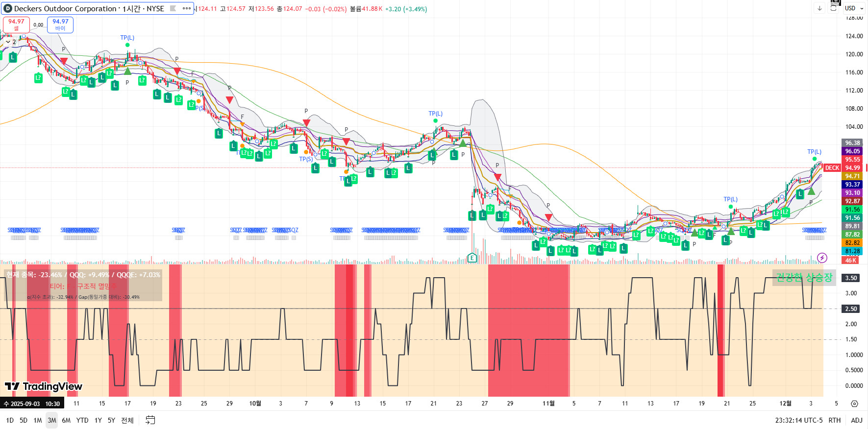Open the go-to-date calendar icon
Viewport: 868px width, 429px height.
150,420
